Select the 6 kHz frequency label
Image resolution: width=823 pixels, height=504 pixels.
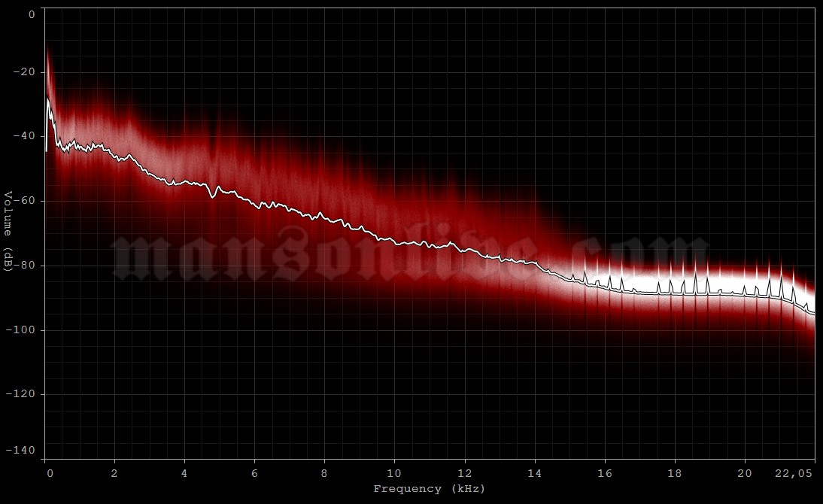point(254,472)
